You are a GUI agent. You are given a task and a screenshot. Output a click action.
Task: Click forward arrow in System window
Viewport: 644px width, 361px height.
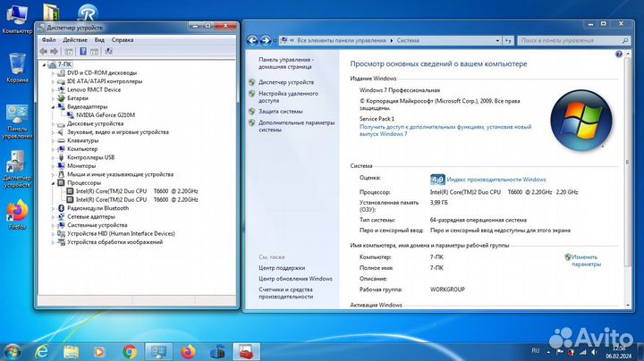tap(266, 40)
